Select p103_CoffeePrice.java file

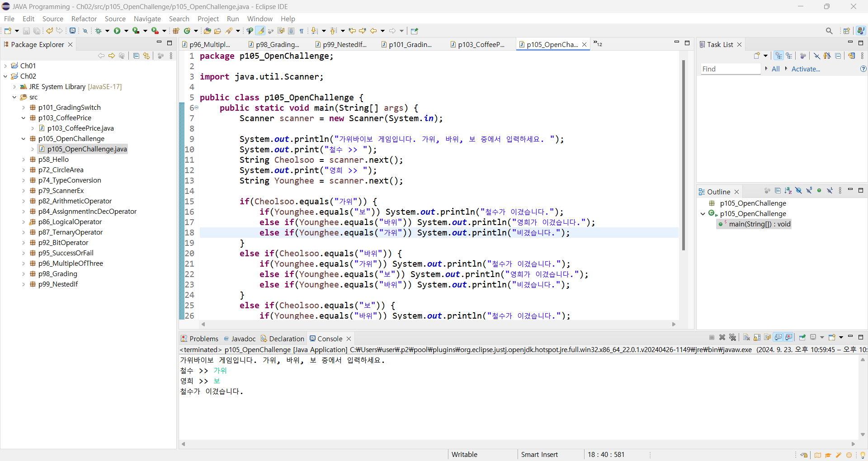(80, 128)
